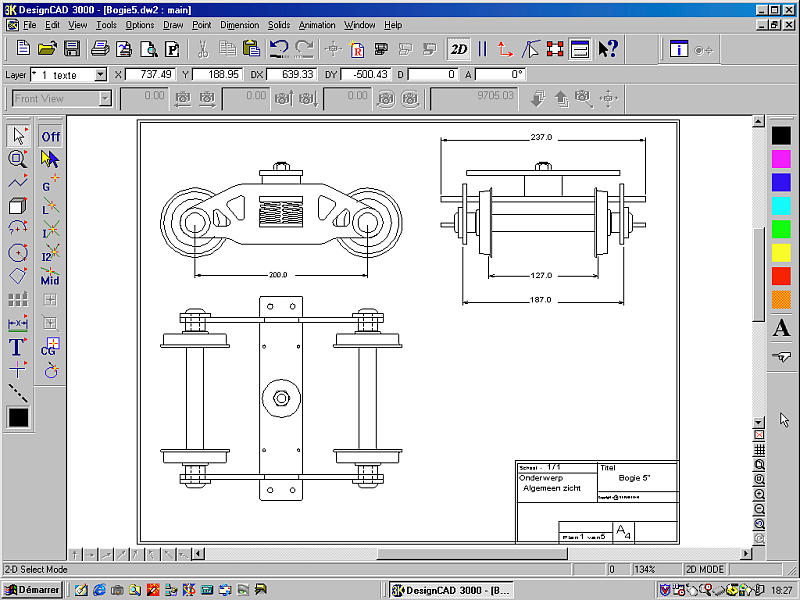The height and width of the screenshot is (600, 800).
Task: Click the Démarrer start button
Action: [32, 590]
